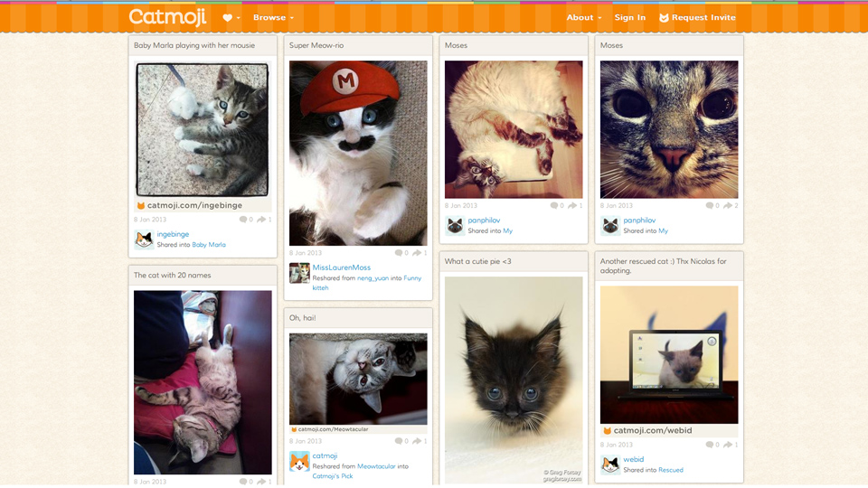The width and height of the screenshot is (868, 488).
Task: Reshare the Super Meow-rio post via arrow icon
Action: pyautogui.click(x=416, y=253)
